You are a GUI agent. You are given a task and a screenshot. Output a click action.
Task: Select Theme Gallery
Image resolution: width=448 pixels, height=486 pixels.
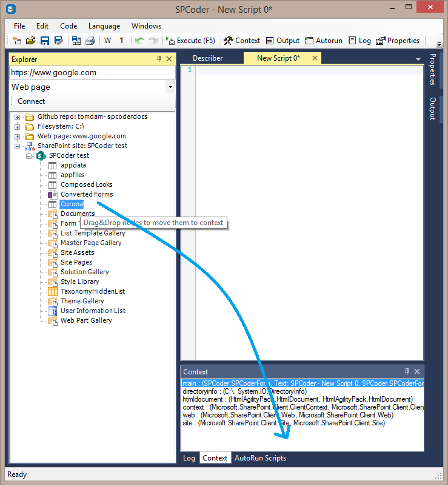pos(82,301)
